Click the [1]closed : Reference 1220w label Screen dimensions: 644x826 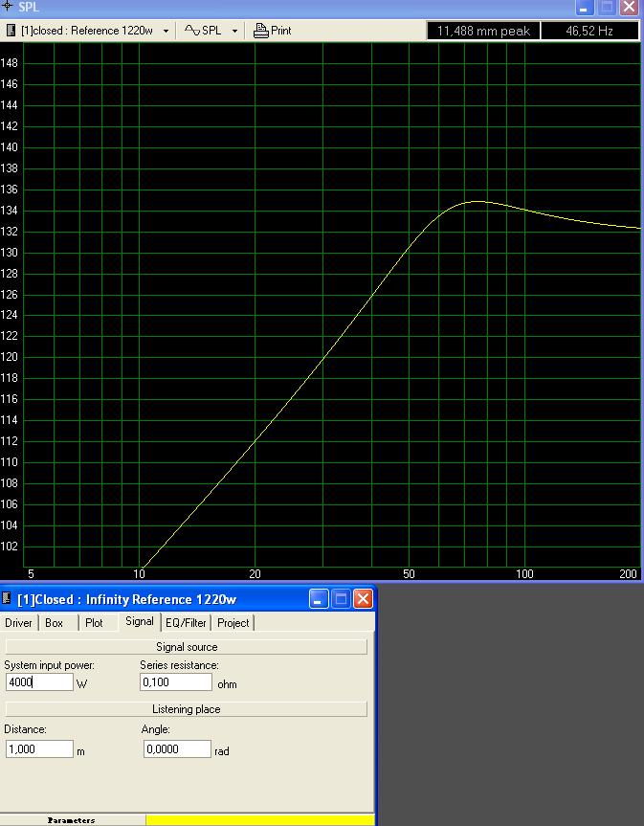[x=87, y=31]
